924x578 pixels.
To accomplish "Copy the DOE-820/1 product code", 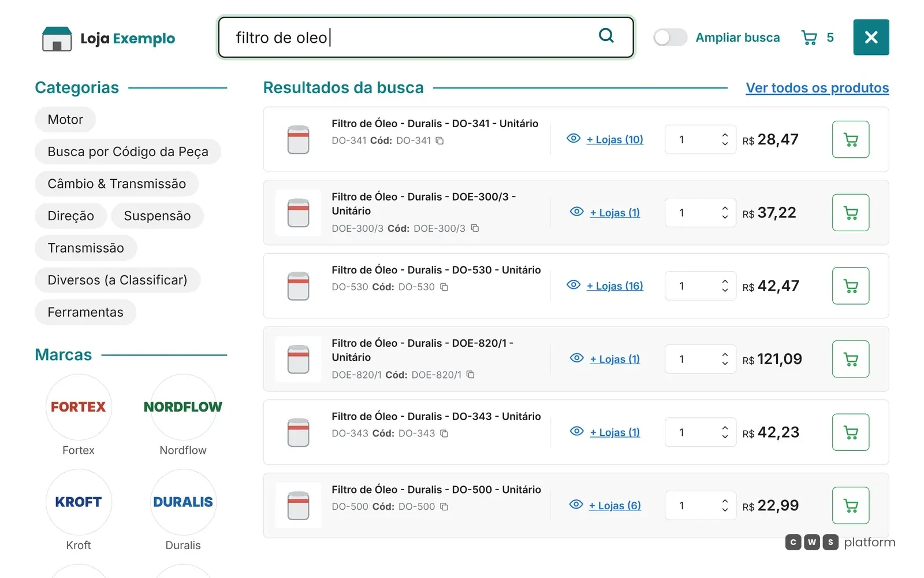I will coord(471,375).
